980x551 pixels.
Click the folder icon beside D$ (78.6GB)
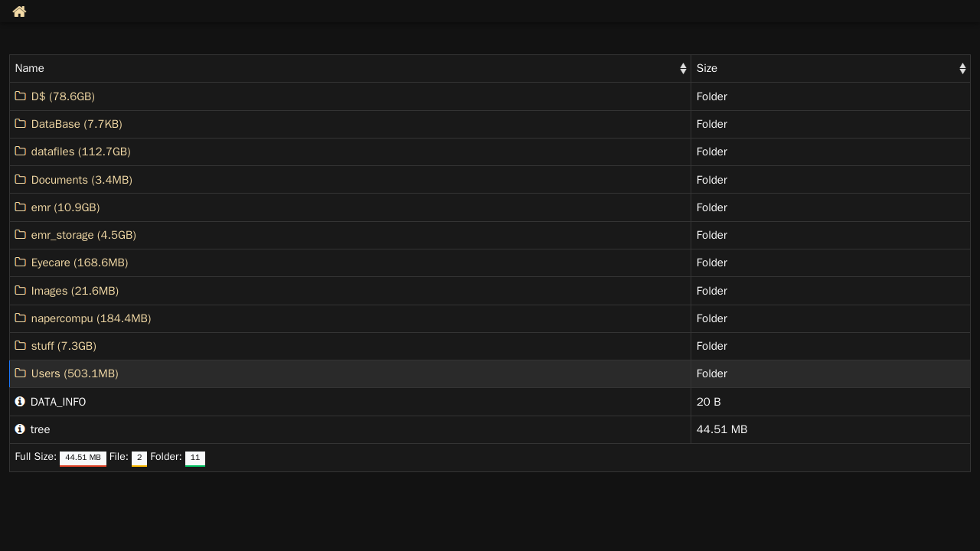tap(21, 96)
